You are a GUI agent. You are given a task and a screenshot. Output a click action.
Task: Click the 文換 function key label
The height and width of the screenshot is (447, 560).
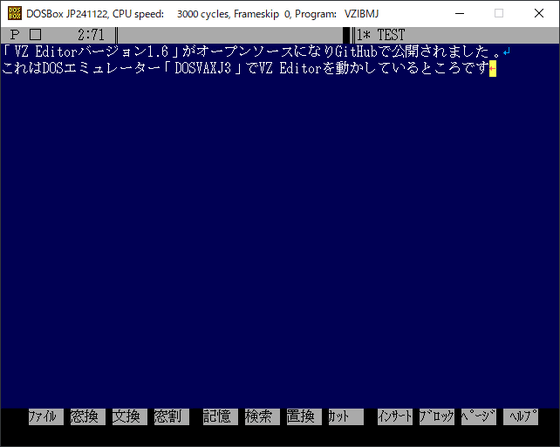tap(130, 417)
